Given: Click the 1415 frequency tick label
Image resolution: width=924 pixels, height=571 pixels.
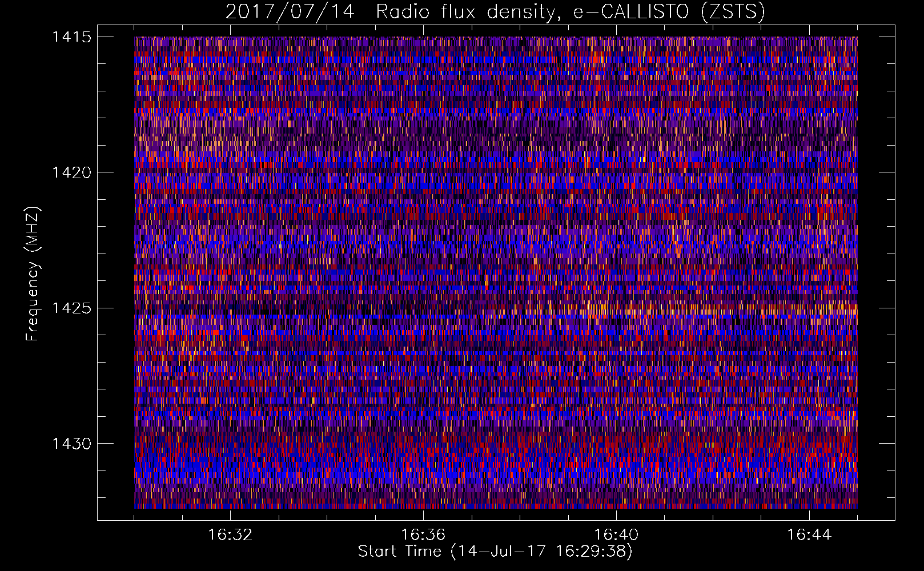Looking at the screenshot, I should 72,37.
